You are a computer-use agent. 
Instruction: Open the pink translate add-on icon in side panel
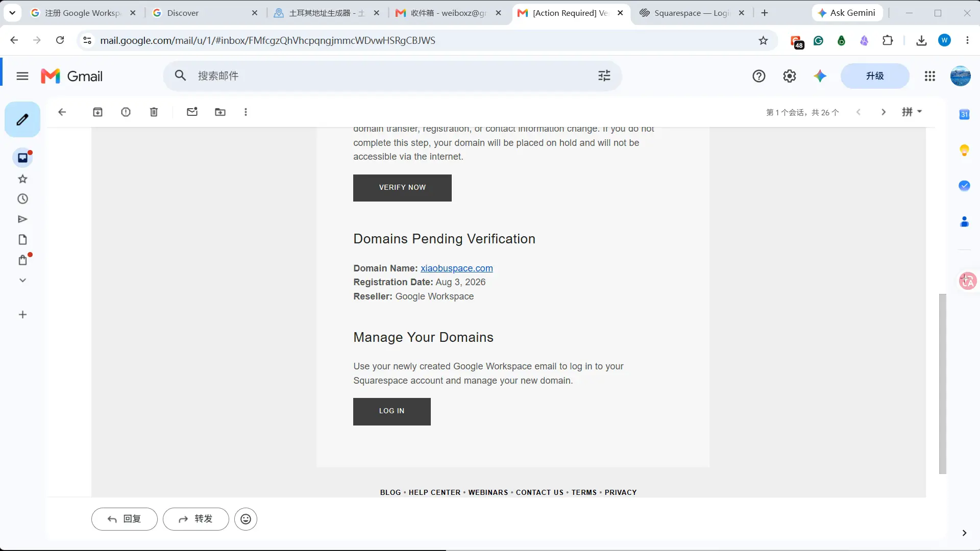[967, 281]
